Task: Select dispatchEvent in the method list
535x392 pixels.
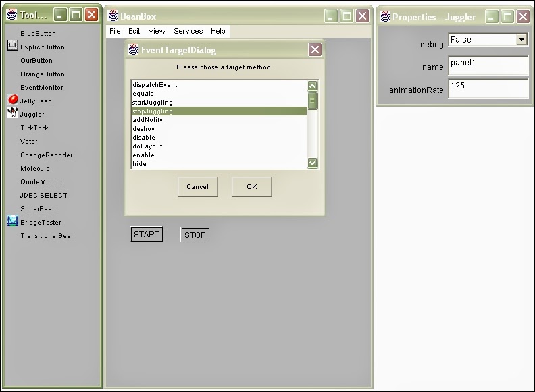Action: coord(219,85)
